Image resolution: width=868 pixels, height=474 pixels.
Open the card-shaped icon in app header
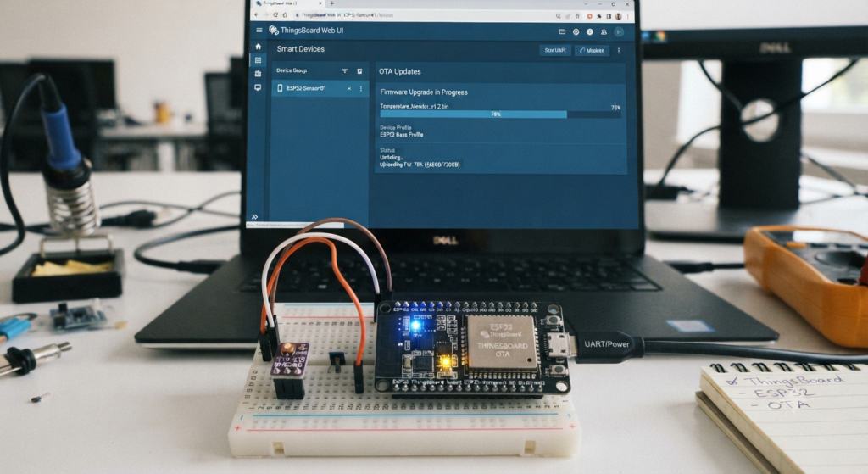562,31
